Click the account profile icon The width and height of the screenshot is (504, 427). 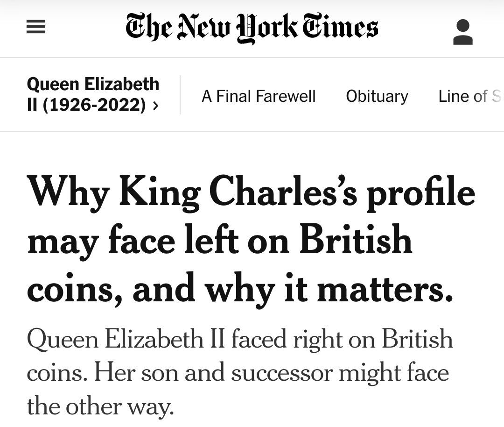click(x=462, y=32)
